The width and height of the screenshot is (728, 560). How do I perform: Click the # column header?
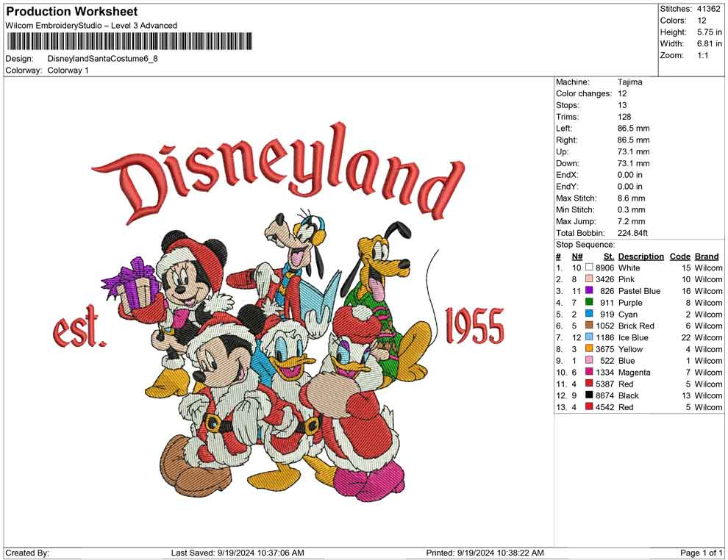pyautogui.click(x=559, y=256)
